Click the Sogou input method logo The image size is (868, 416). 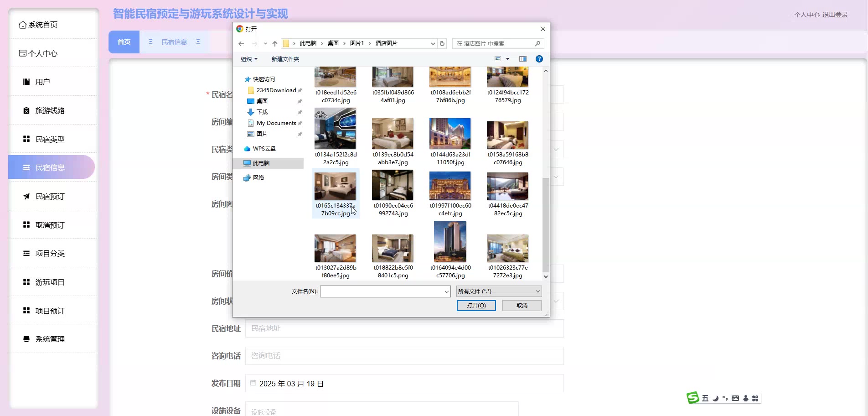[x=692, y=398]
